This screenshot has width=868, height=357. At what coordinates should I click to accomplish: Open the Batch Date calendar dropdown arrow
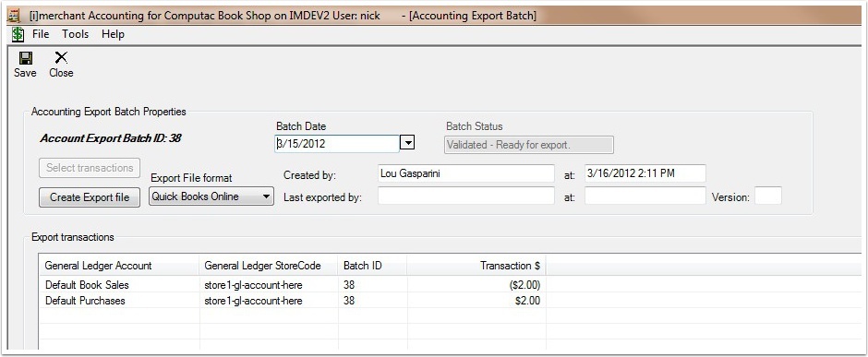click(407, 144)
